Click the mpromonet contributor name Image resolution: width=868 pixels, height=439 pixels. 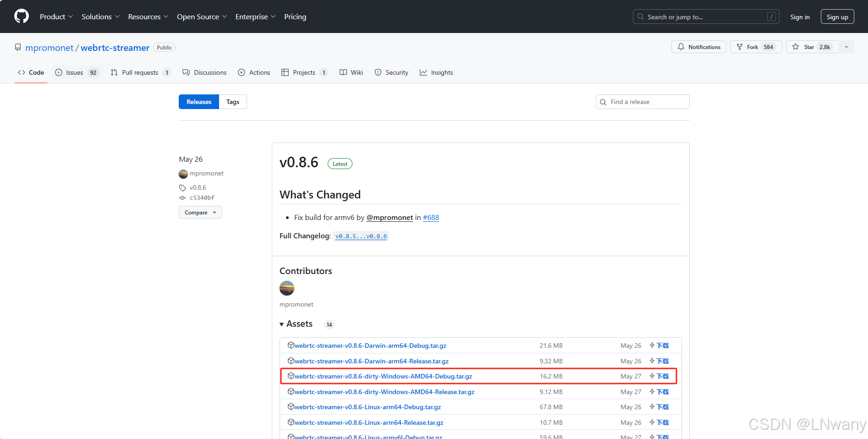point(297,304)
